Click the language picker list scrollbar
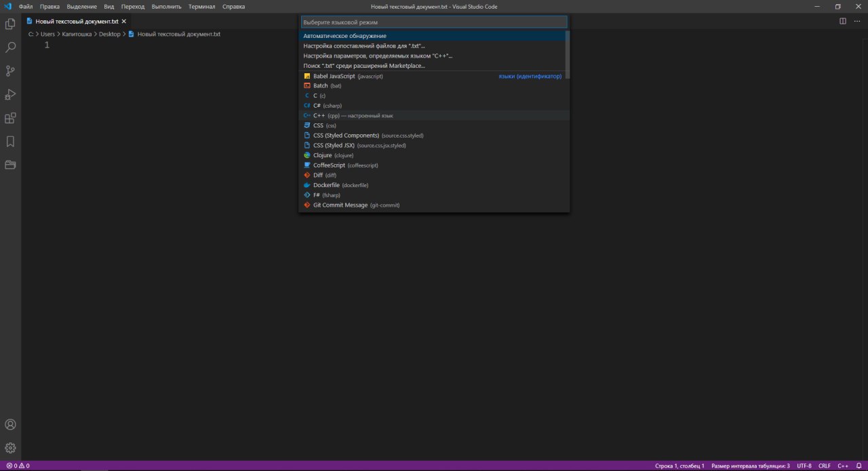The height and width of the screenshot is (471, 868). tap(568, 55)
